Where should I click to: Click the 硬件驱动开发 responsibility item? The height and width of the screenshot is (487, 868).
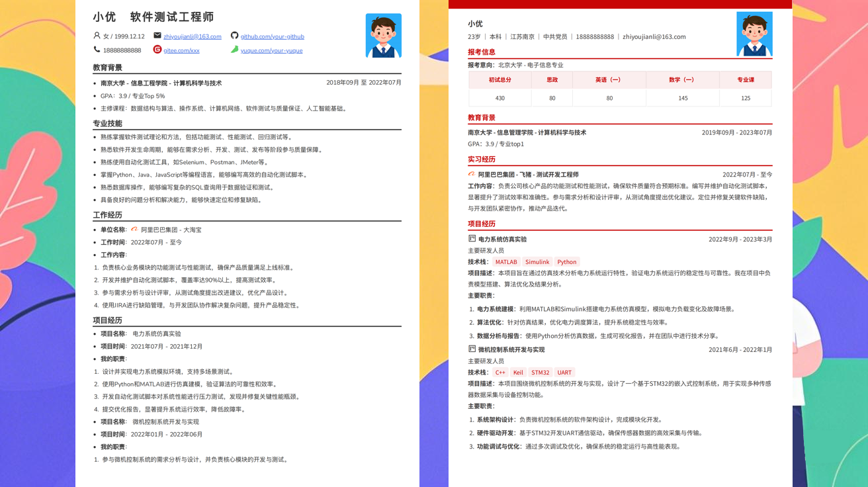[589, 433]
